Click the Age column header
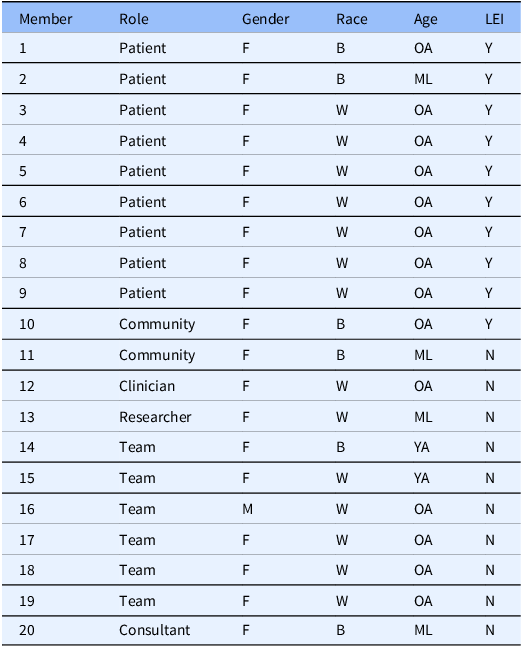Image resolution: width=523 pixels, height=647 pixels. [x=426, y=20]
